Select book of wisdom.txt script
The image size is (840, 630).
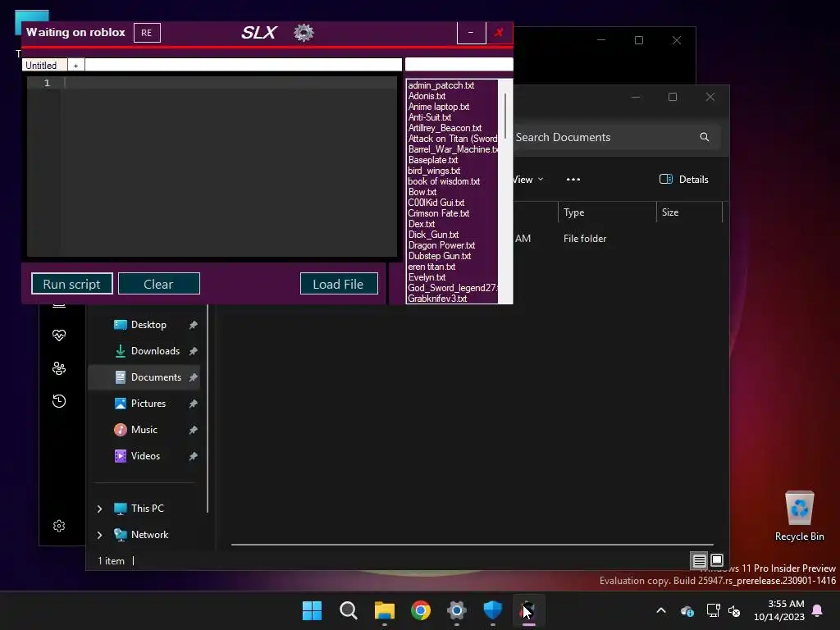click(x=444, y=181)
